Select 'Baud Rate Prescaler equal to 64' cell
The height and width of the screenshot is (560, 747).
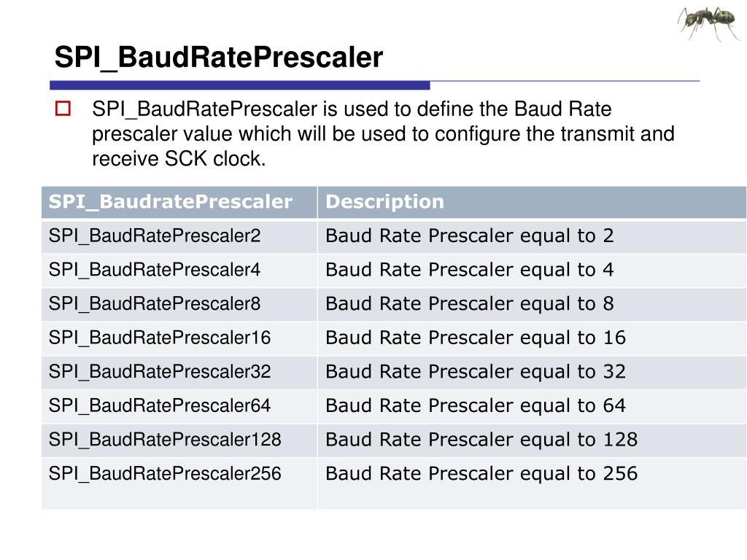532,406
